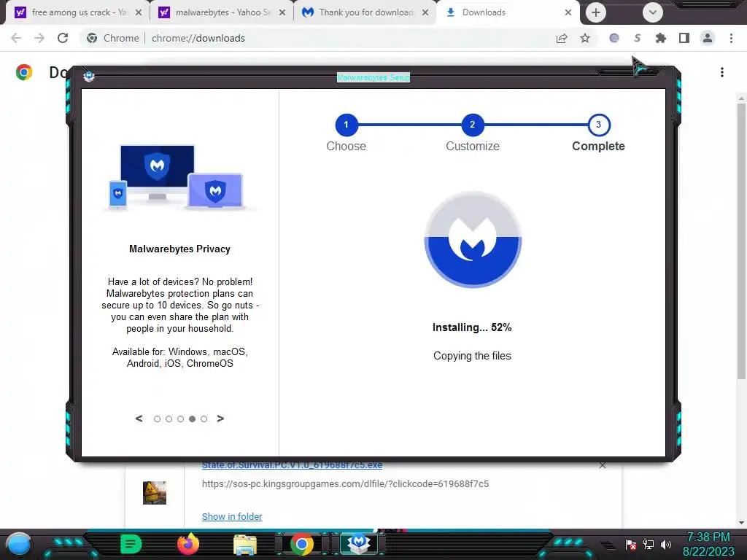This screenshot has width=747, height=560.
Task: Click the kingsgroupgames download URL
Action: coord(345,484)
